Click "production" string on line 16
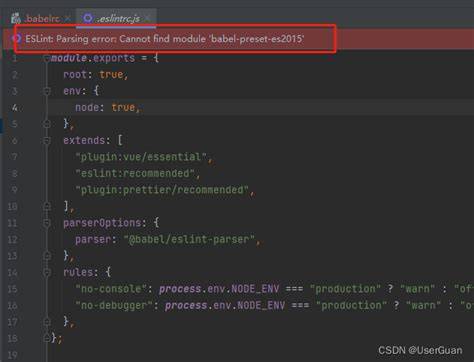This screenshot has width=474, height=362. pos(351,305)
